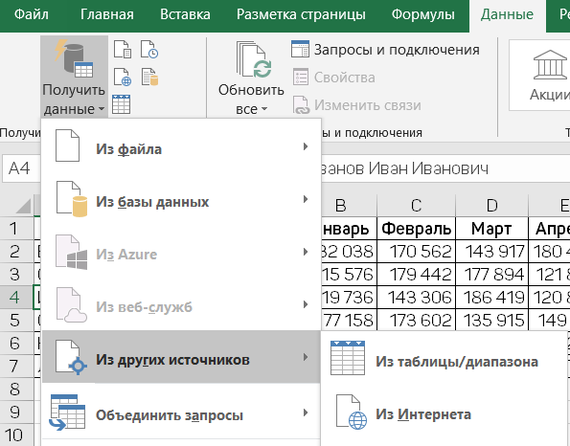The width and height of the screenshot is (570, 446).
Task: Click the table/range grid icon
Action: (x=348, y=358)
